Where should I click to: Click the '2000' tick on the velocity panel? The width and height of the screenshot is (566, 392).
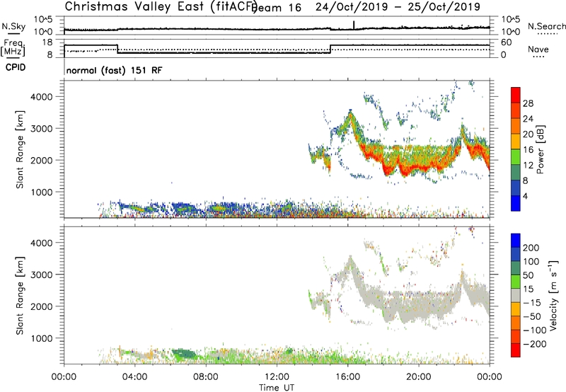pos(42,306)
